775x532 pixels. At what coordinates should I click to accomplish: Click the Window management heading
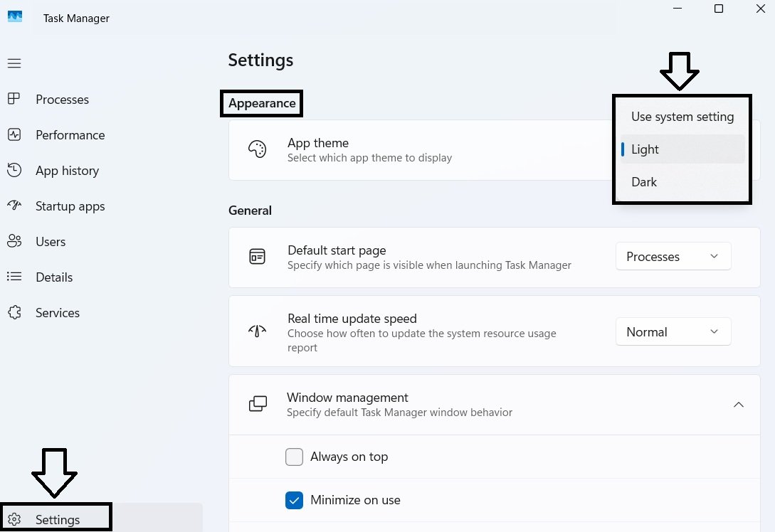pos(347,398)
